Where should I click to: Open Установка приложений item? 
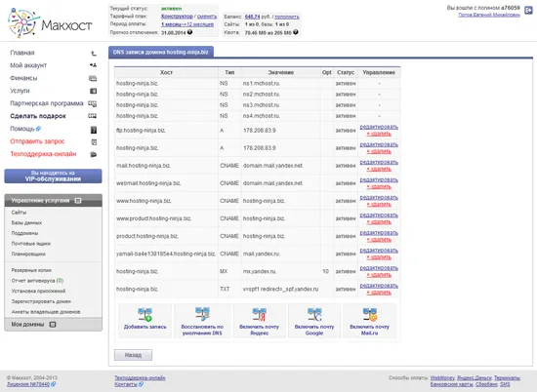(38, 292)
